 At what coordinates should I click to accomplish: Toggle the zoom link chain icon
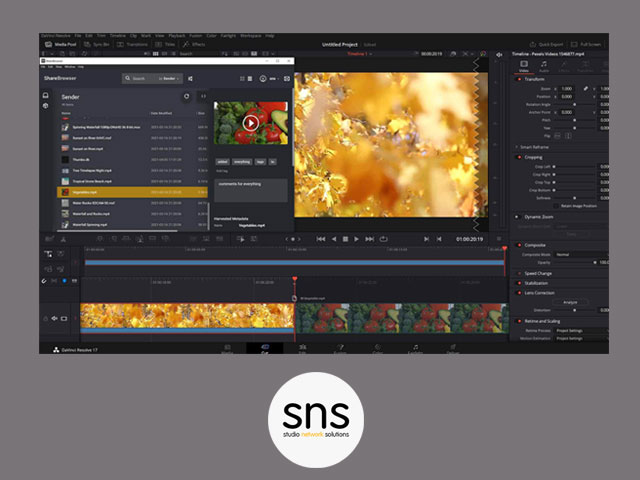pyautogui.click(x=586, y=88)
